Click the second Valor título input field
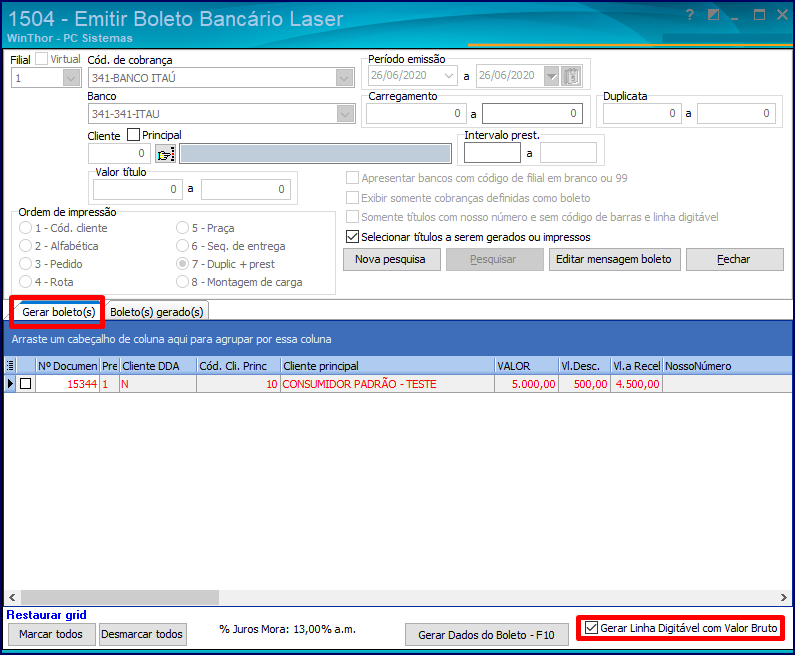The image size is (795, 655). click(x=246, y=190)
